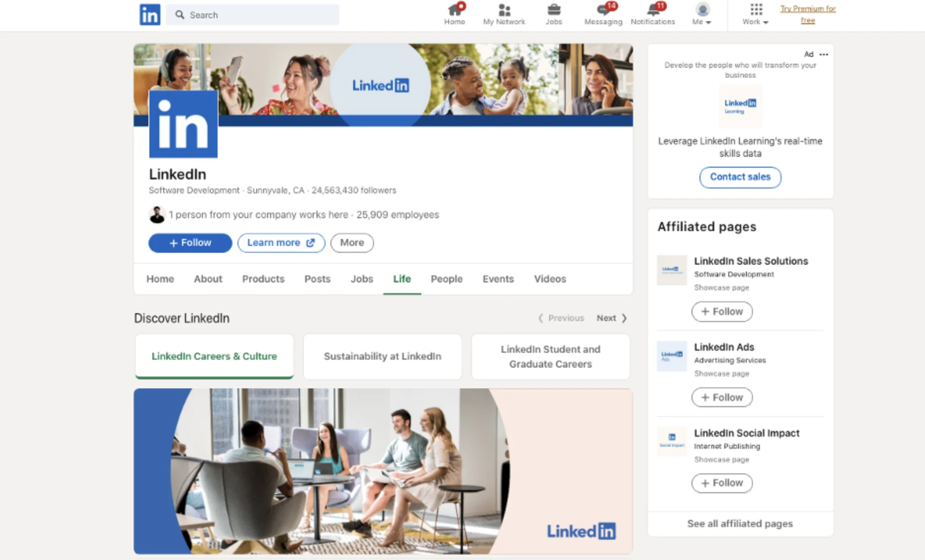Switch to the About tab

click(x=208, y=279)
